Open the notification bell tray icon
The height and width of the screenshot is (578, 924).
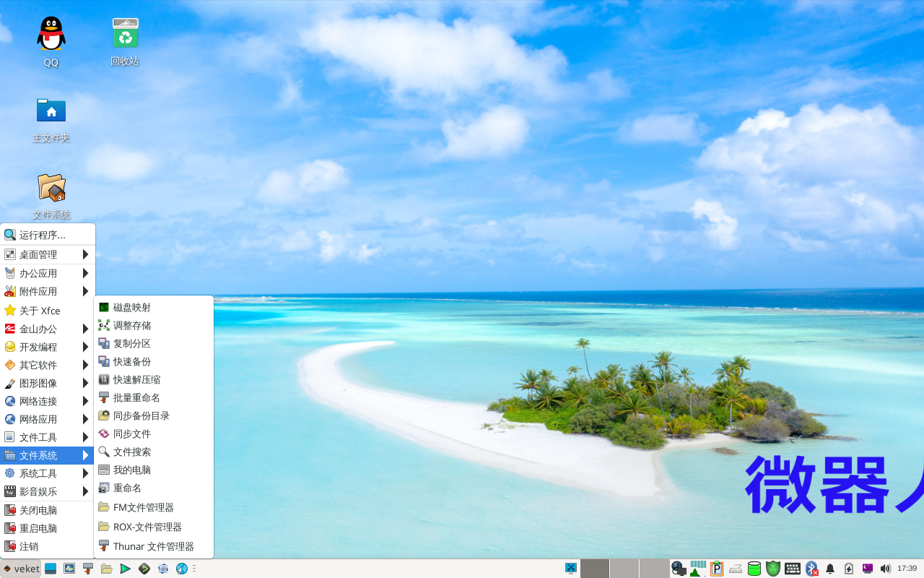pyautogui.click(x=830, y=569)
